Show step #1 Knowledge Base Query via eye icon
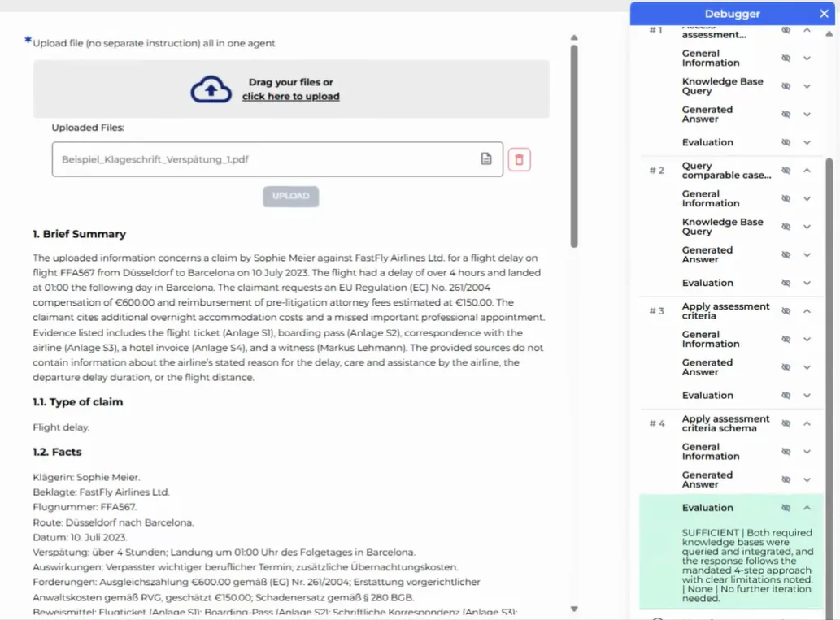This screenshot has width=840, height=620. [x=785, y=85]
